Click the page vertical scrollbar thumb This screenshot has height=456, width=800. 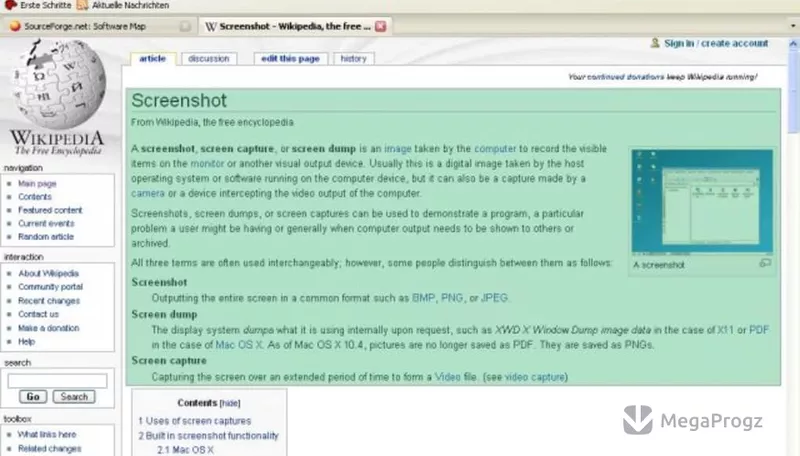pos(793,92)
